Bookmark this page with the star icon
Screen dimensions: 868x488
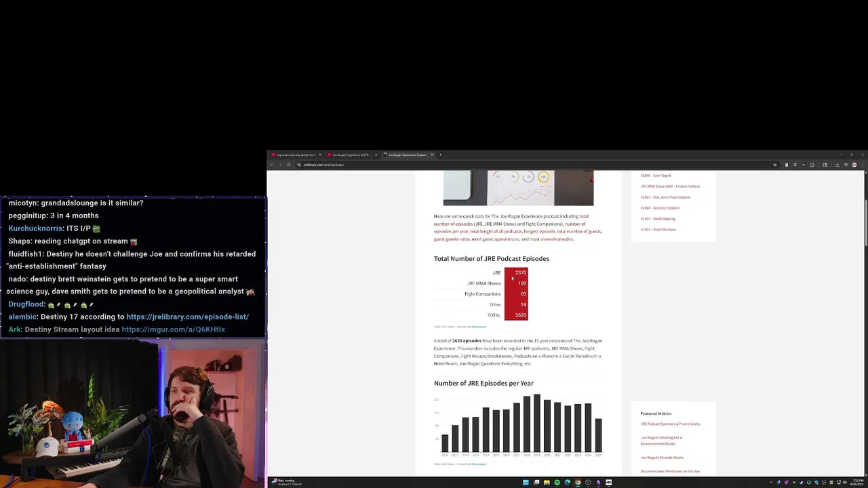[x=774, y=165]
